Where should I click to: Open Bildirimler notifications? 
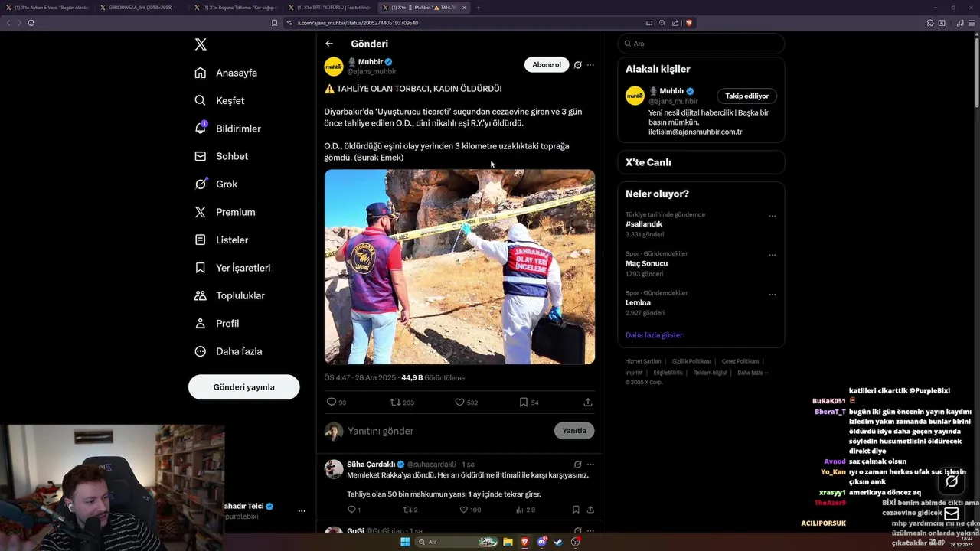tap(228, 129)
